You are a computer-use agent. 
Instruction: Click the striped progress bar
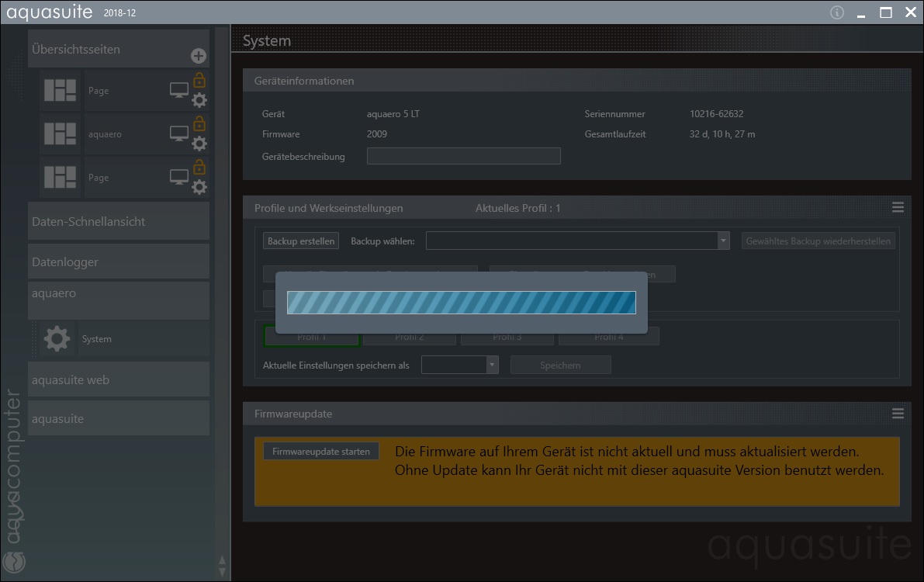point(461,303)
